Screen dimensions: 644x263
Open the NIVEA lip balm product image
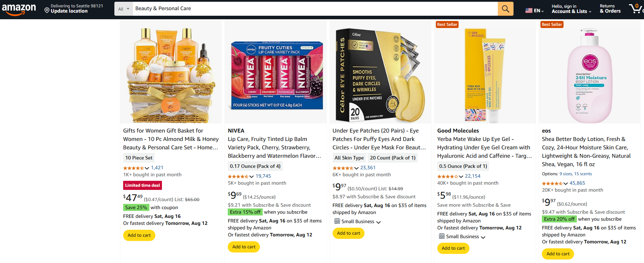click(276, 72)
